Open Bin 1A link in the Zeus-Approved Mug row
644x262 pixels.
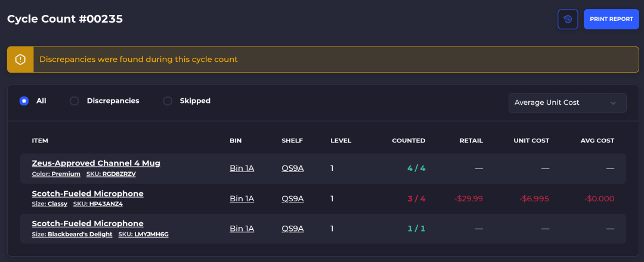click(242, 168)
